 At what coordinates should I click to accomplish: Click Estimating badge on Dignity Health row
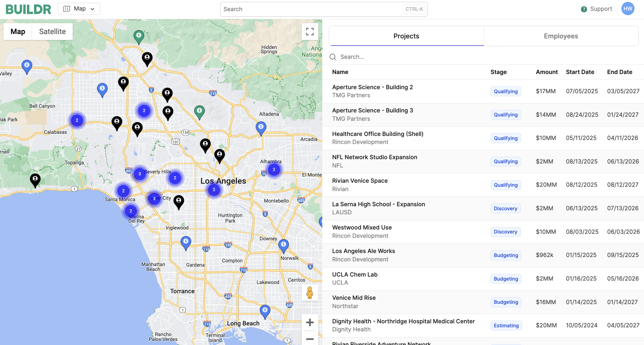tap(506, 325)
